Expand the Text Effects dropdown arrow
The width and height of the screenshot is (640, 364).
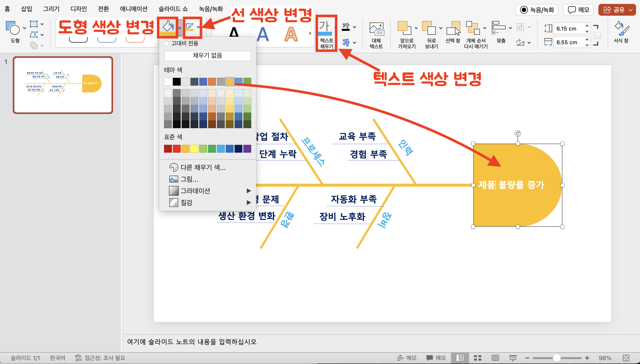coord(355,43)
